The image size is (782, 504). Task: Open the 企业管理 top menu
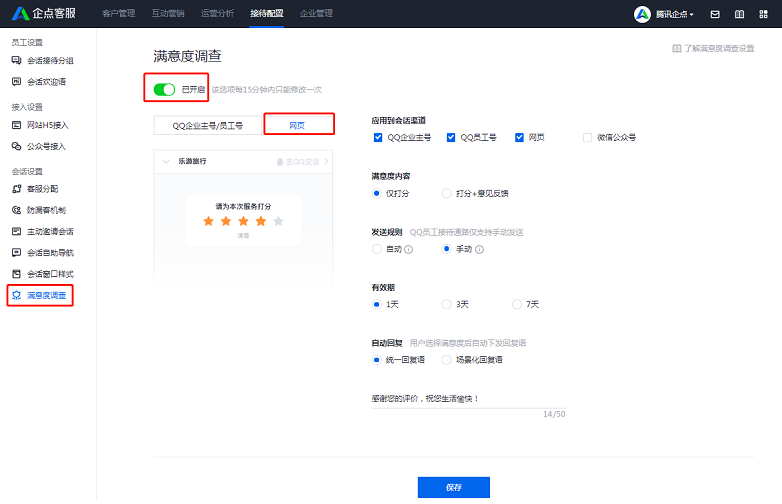316,13
